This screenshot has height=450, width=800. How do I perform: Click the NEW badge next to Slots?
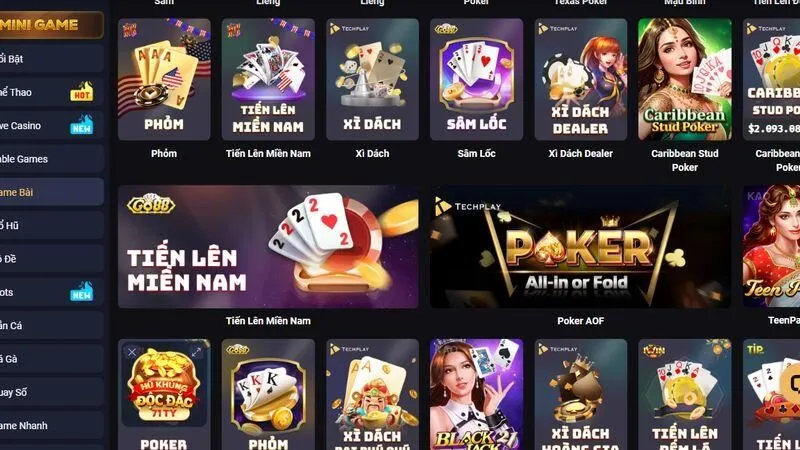pyautogui.click(x=82, y=291)
